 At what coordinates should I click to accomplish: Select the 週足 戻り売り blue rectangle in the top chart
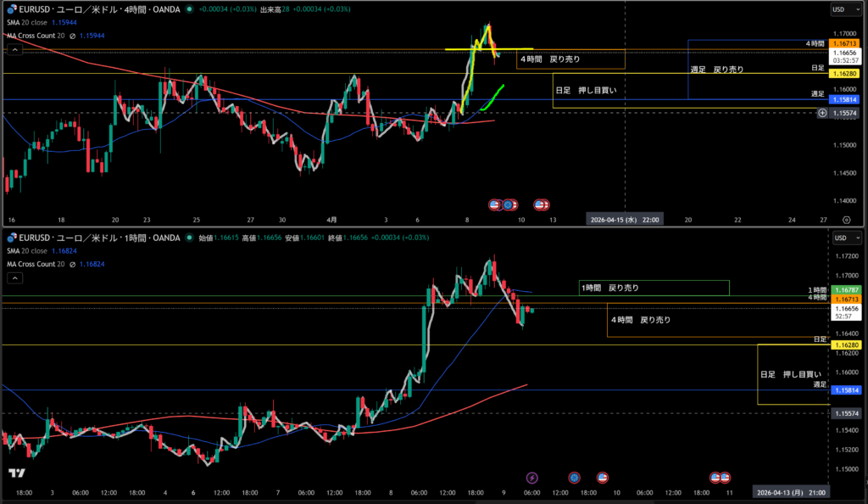click(x=716, y=70)
